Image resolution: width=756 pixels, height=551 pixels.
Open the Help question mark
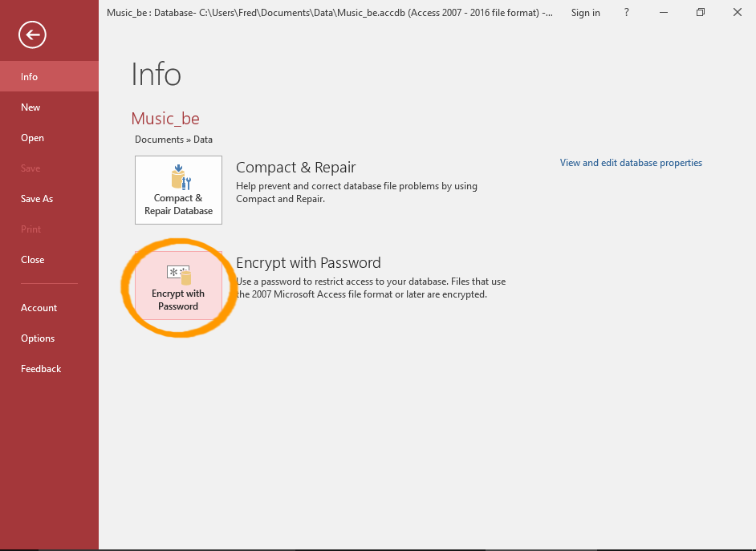627,13
